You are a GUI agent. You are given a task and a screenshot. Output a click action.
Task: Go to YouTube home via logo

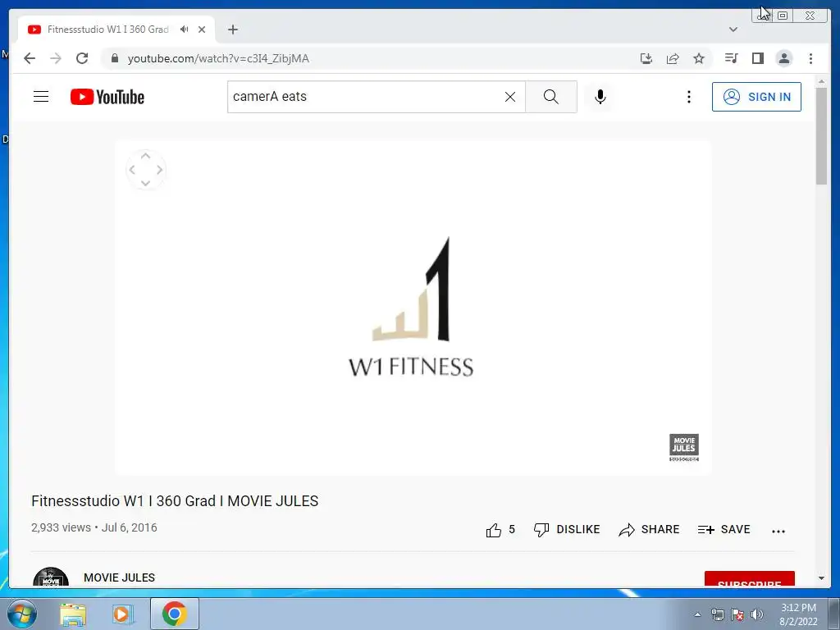[107, 97]
